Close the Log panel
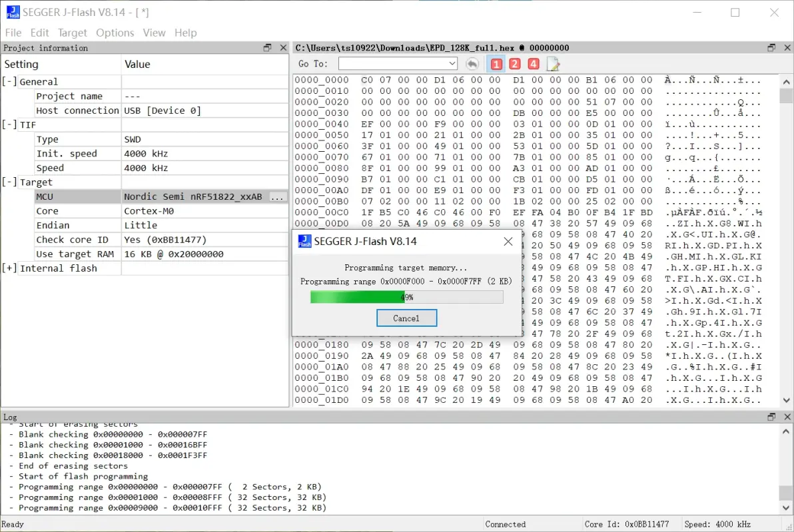The image size is (794, 532). coord(787,417)
